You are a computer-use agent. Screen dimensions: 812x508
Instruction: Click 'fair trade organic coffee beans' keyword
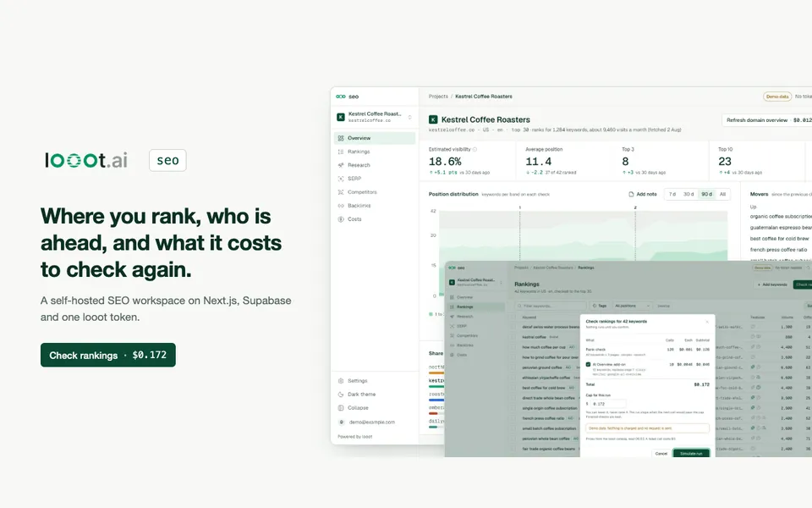pos(548,449)
